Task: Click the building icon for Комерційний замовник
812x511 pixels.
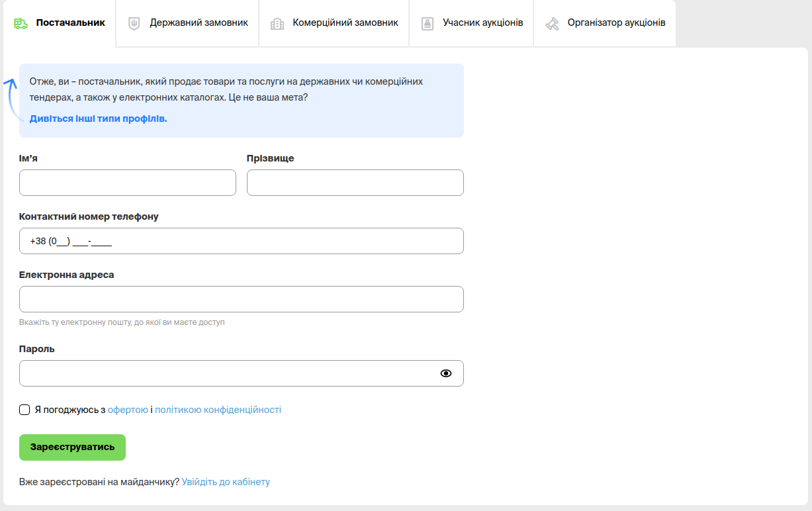Action: click(x=277, y=23)
